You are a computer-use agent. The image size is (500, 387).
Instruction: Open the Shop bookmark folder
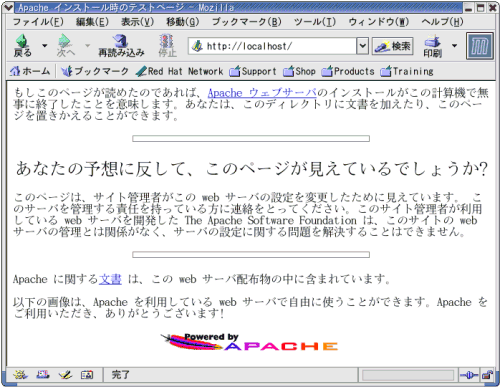tap(299, 71)
